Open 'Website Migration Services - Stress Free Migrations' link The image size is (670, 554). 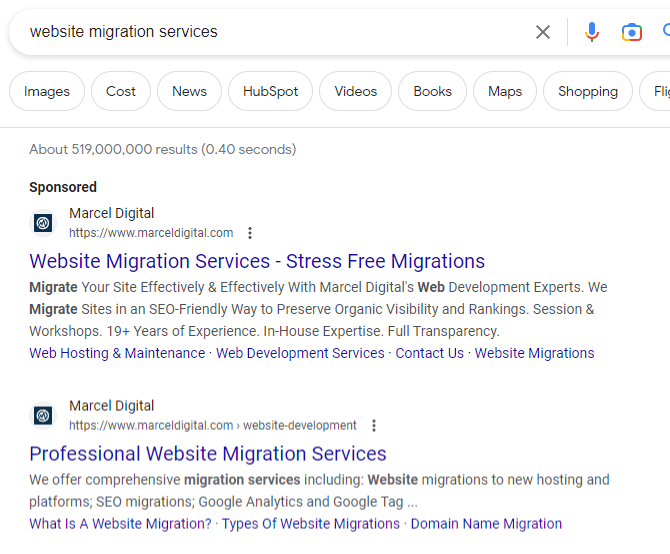[257, 261]
